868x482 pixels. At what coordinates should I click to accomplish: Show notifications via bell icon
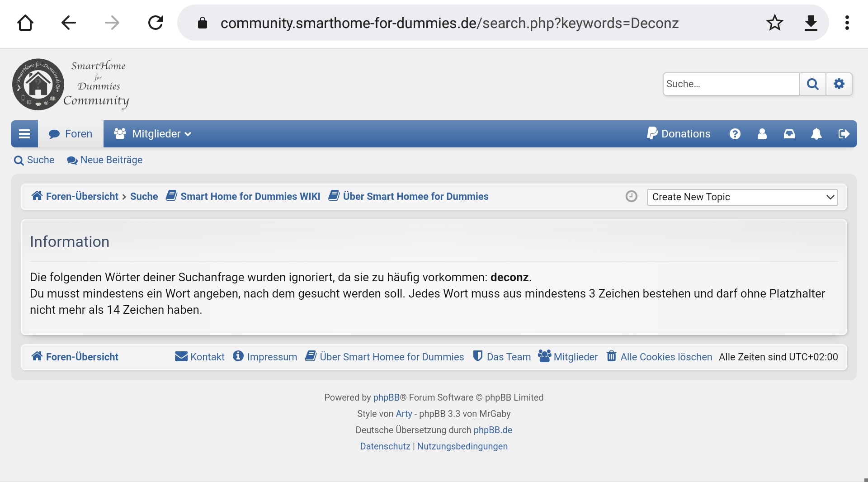tap(816, 134)
